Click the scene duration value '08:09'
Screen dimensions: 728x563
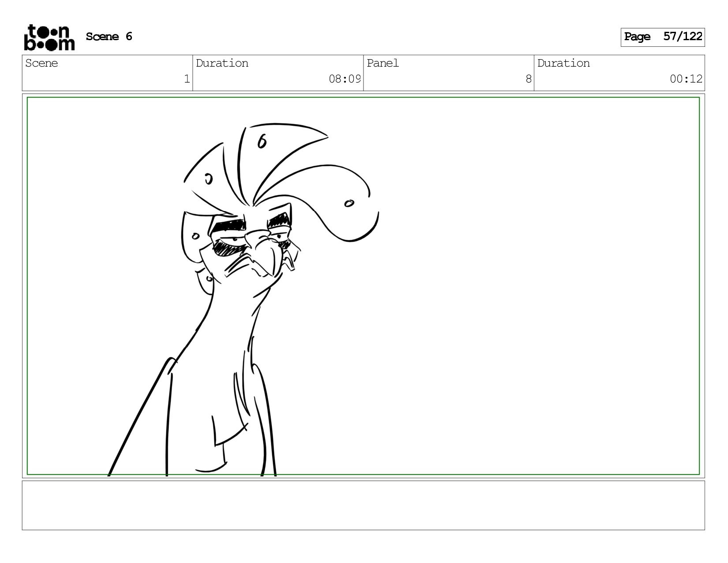345,79
